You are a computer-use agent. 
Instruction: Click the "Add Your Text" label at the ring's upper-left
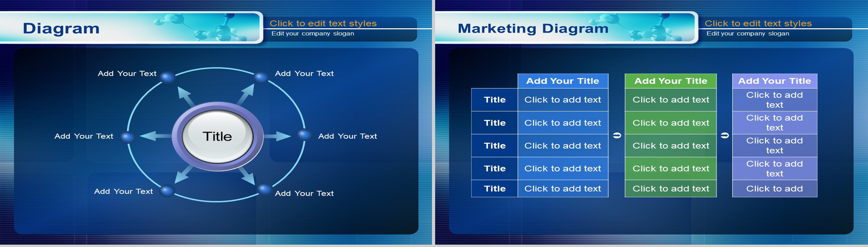click(x=127, y=74)
